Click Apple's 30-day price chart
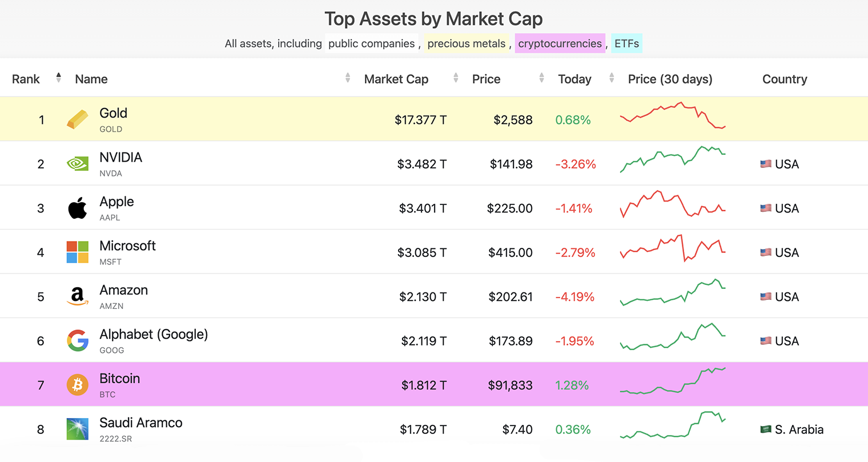The image size is (868, 462). [x=673, y=204]
